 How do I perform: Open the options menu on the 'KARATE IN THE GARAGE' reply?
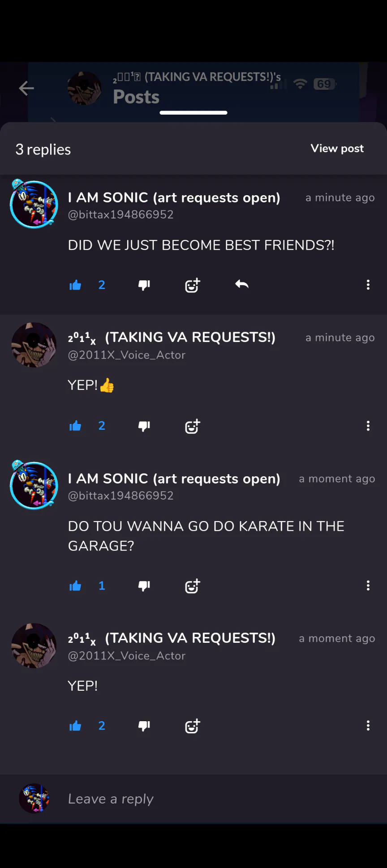click(x=368, y=586)
